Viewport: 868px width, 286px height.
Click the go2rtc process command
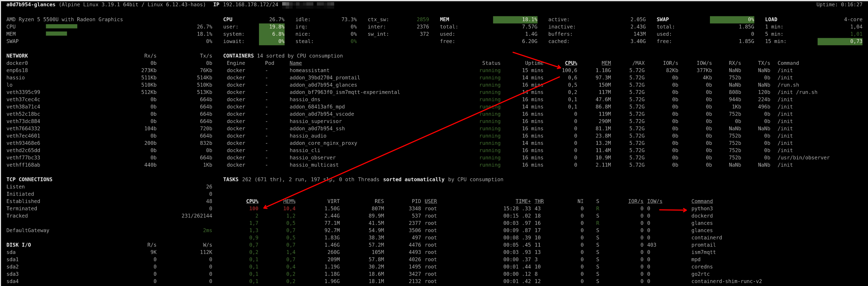click(700, 274)
